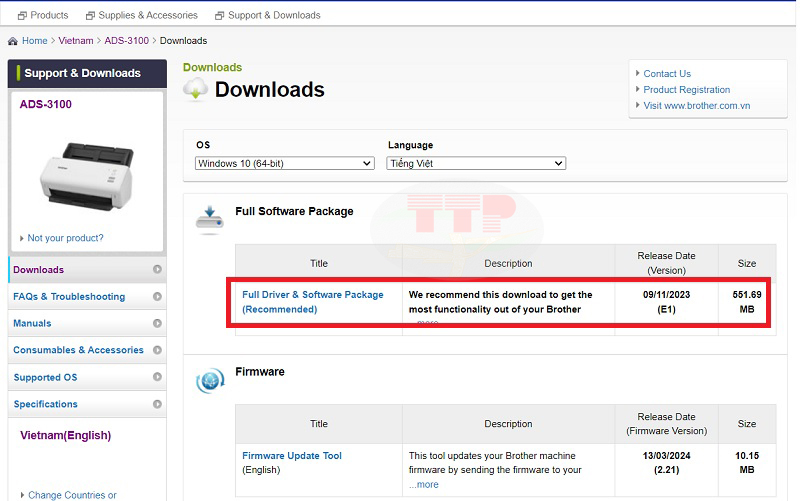Click the Firmware globe icon
This screenshot has height=501, width=800.
[x=210, y=379]
